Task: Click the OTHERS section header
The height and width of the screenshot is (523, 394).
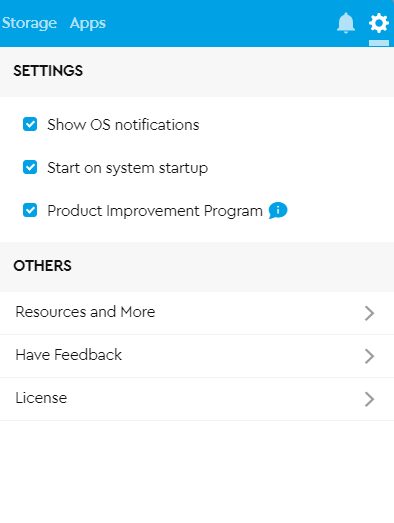Action: point(42,266)
